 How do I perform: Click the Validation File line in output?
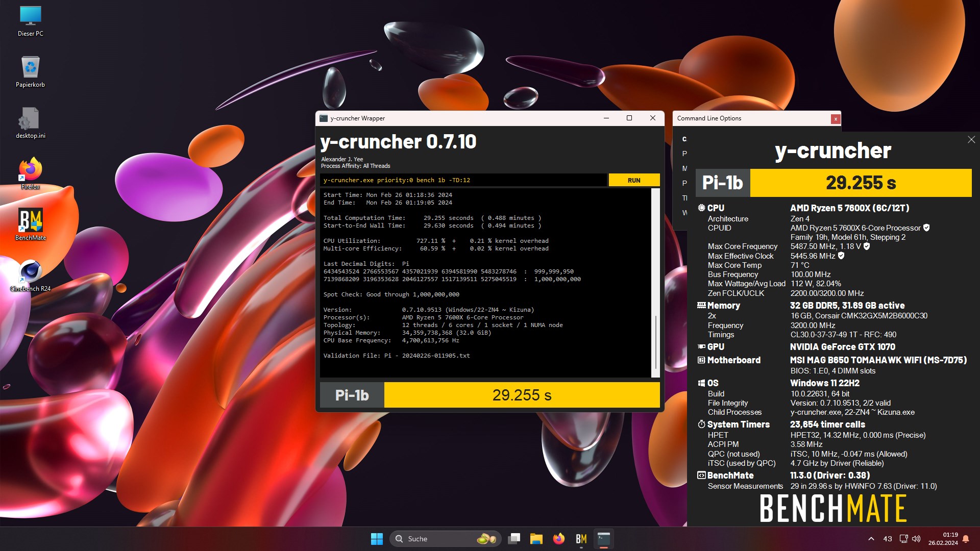pos(397,356)
